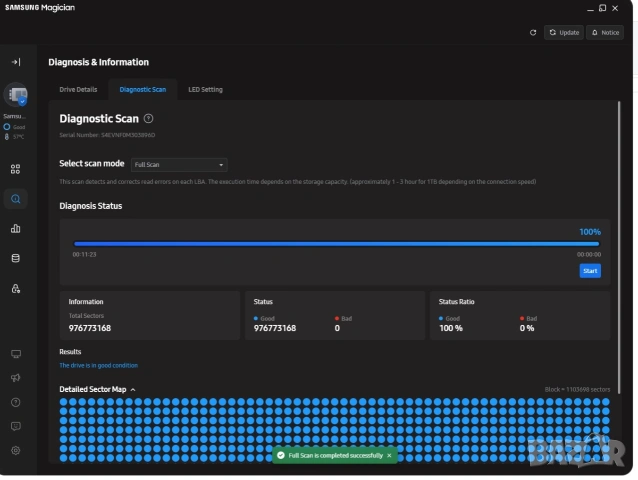
Task: Switch to the Drive Details tab
Action: pyautogui.click(x=78, y=89)
